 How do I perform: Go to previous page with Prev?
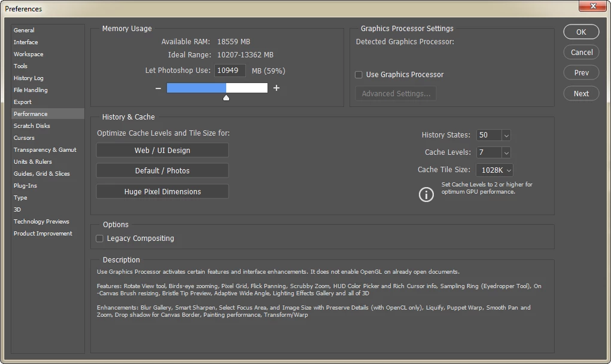pos(581,73)
